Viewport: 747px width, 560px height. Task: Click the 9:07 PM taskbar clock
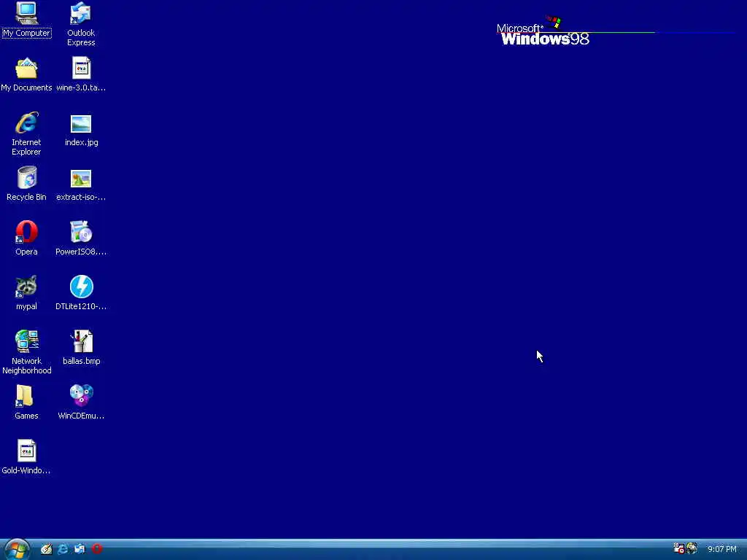tap(721, 549)
